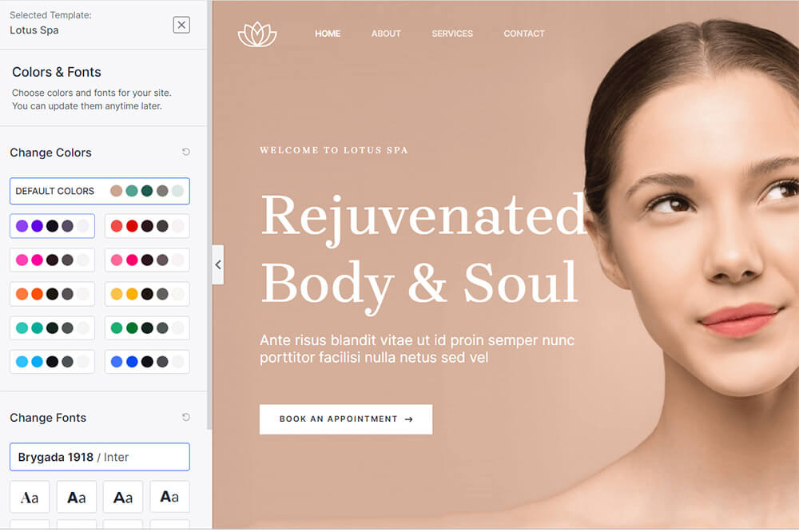The height and width of the screenshot is (532, 799).
Task: Pick the fourth Aa font pairing
Action: point(169,497)
